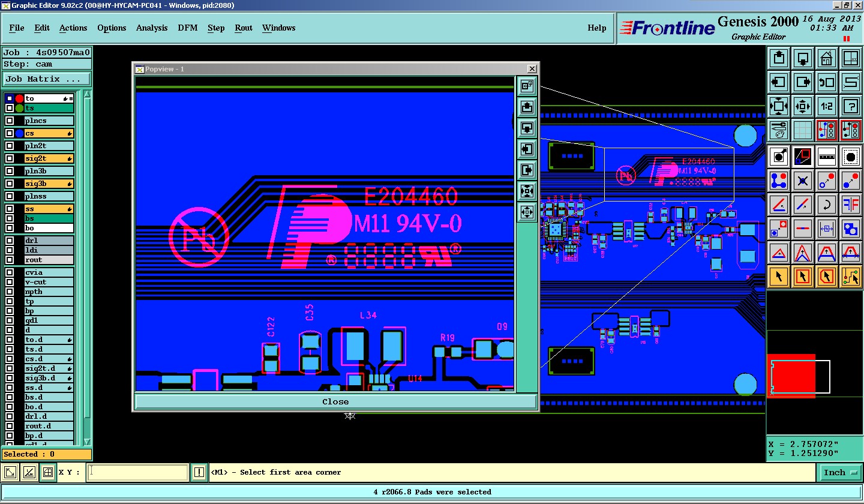Click the Close button in Popview window
864x504 pixels.
(x=335, y=402)
